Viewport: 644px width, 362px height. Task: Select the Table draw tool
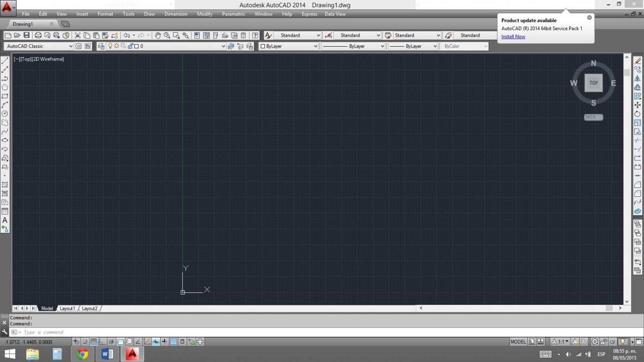point(5,211)
